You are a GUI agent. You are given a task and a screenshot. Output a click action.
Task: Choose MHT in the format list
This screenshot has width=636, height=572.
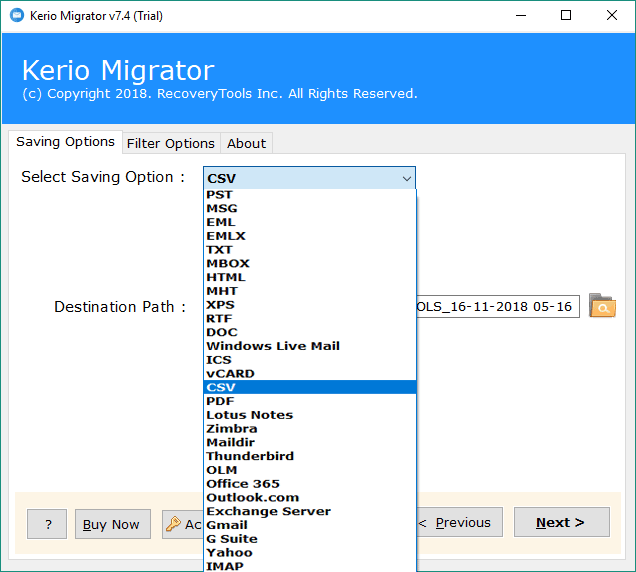(x=310, y=291)
